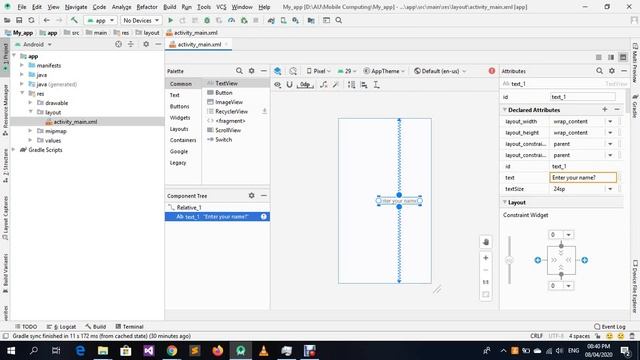The height and width of the screenshot is (360, 640).
Task: Click the Debug app bug icon
Action: point(207,20)
